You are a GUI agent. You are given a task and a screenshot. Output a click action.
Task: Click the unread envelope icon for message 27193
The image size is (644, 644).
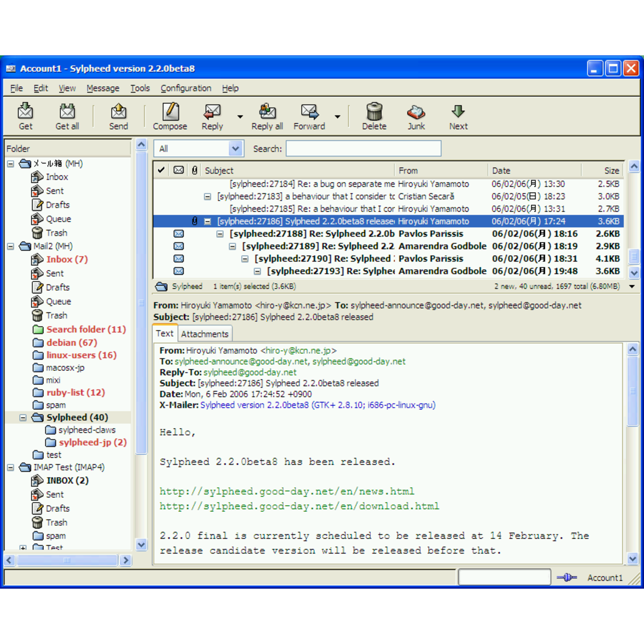[x=179, y=271]
